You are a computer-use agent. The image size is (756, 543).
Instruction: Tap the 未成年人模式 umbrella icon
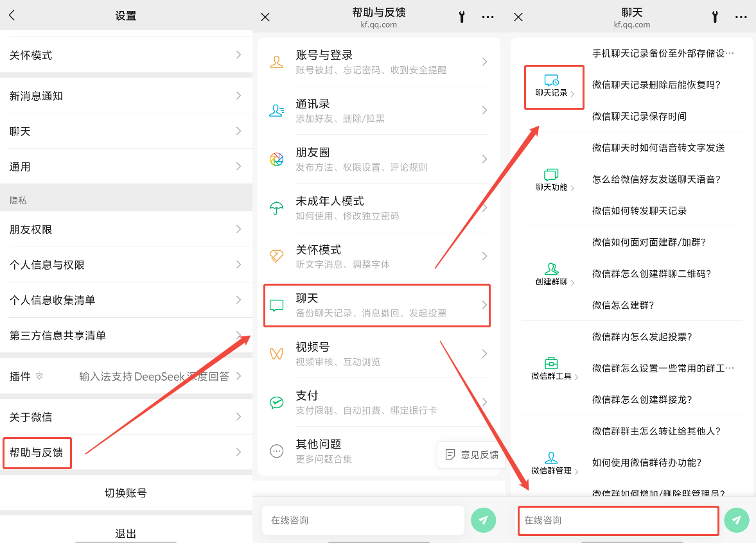pos(276,208)
